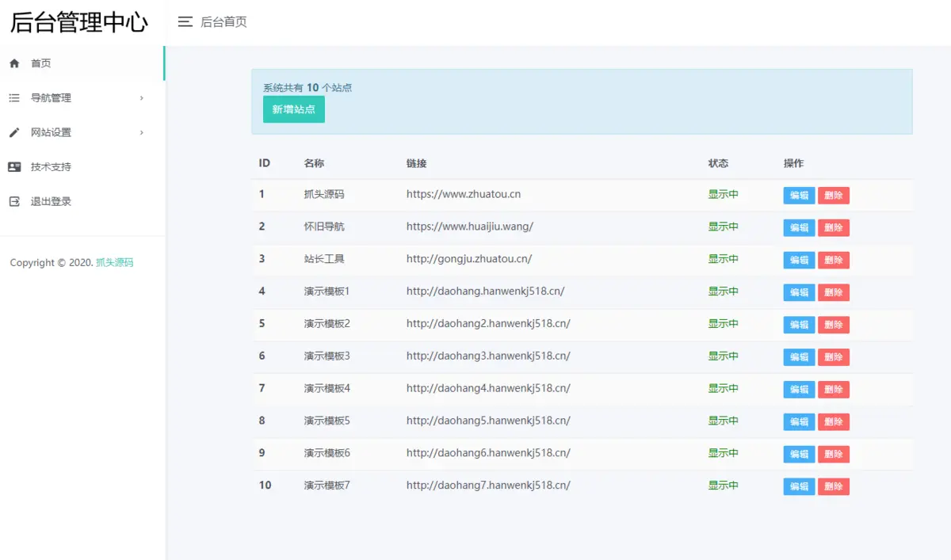Screen dimensions: 951x560
Task: Click the list icon beside 导航管理
Action: [x=14, y=98]
